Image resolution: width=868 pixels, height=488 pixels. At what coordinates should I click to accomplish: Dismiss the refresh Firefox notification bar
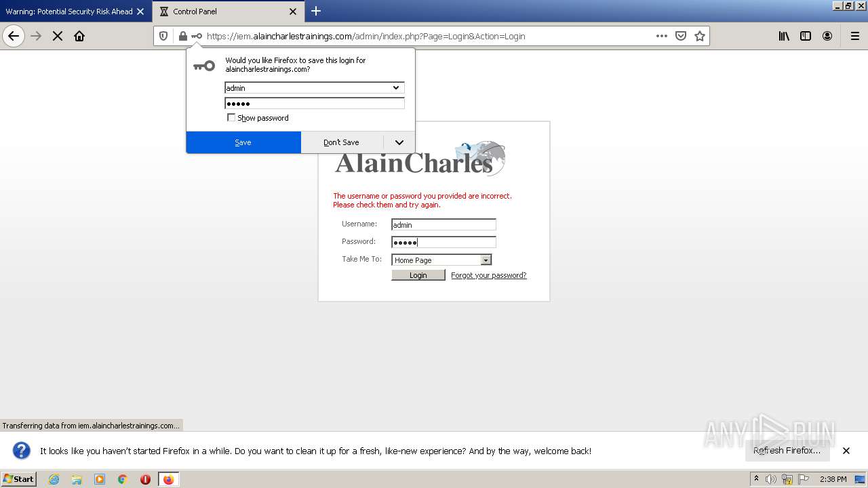(846, 451)
